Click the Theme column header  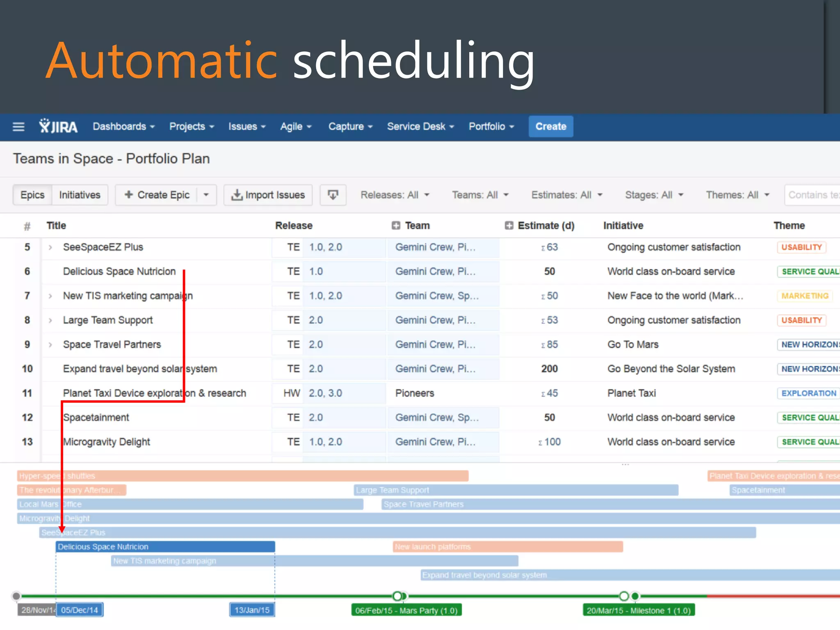point(789,226)
